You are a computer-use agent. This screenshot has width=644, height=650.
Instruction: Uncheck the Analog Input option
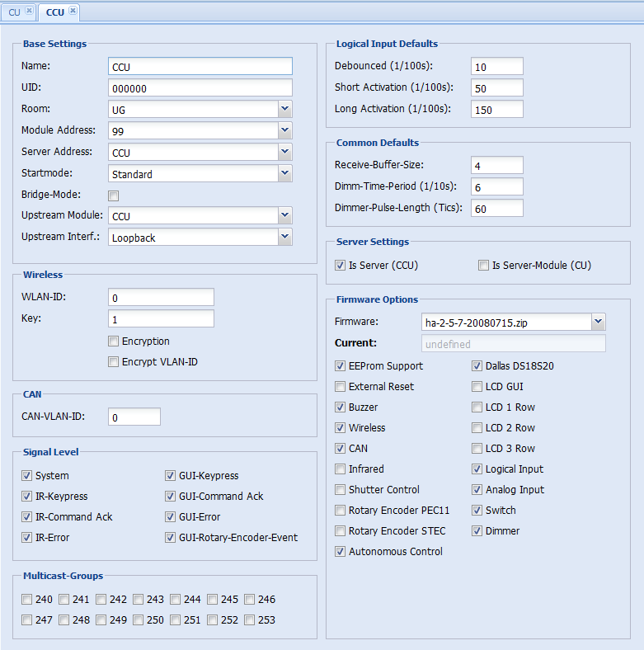tap(477, 490)
